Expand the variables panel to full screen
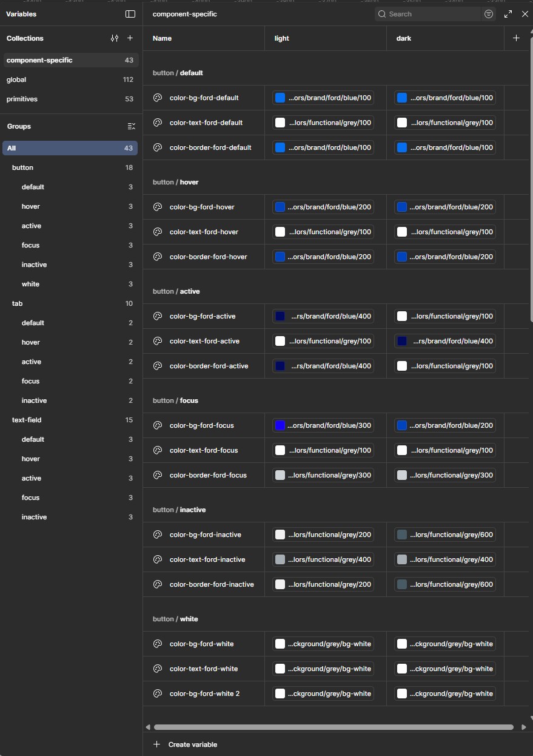Viewport: 533px width, 756px height. [x=508, y=14]
